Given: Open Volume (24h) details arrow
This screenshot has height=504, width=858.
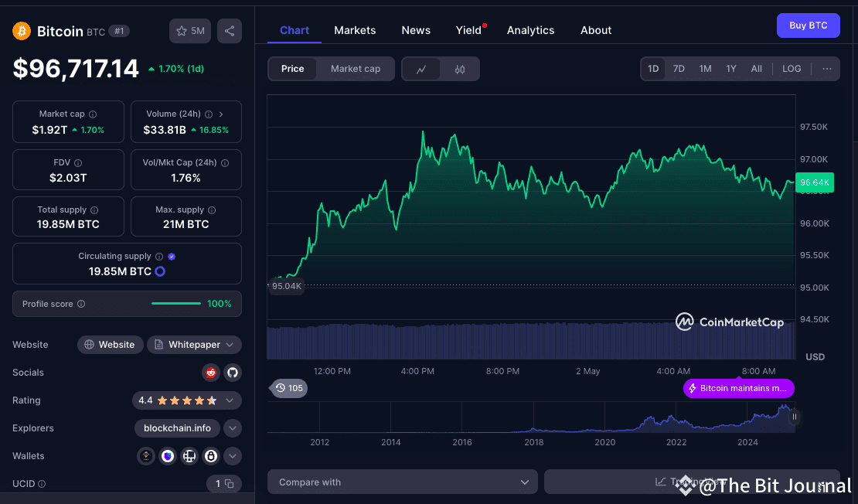Looking at the screenshot, I should 221,114.
